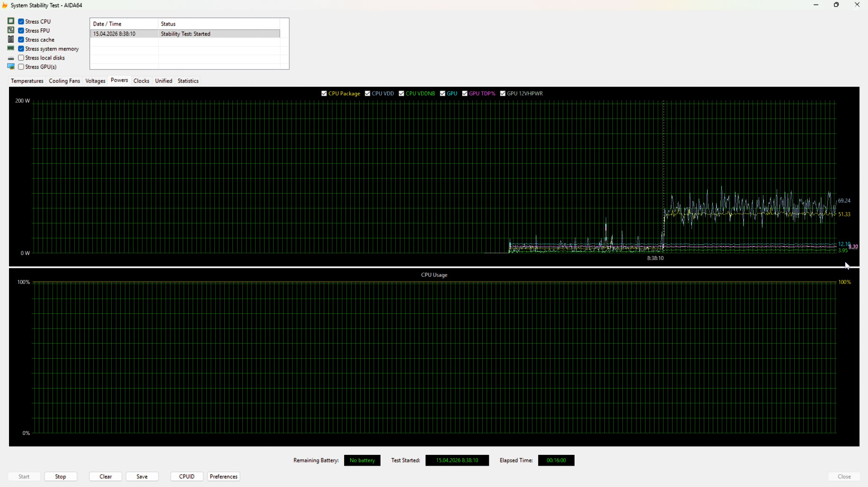The image size is (868, 487).
Task: Uncheck the GPU 12VHPWR legend checkbox
Action: pos(503,94)
